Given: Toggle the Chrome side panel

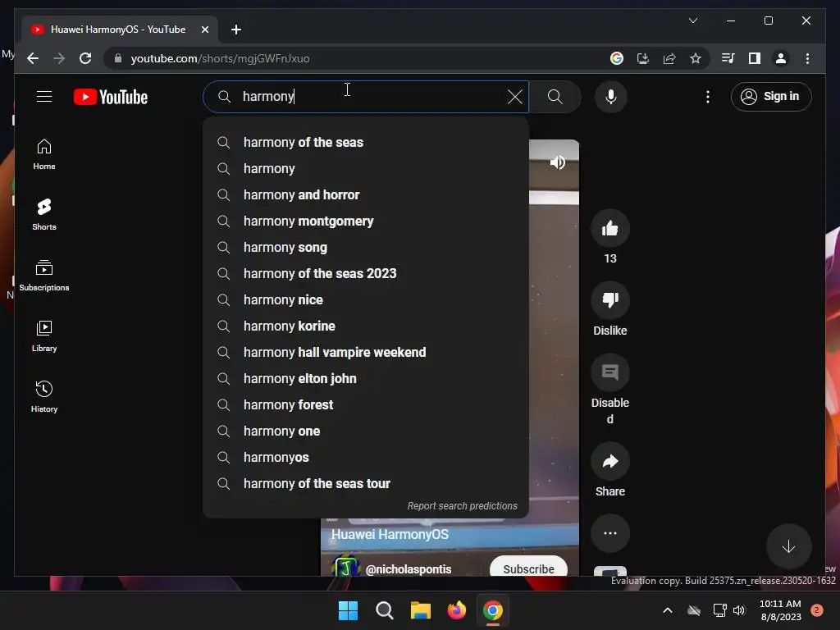Looking at the screenshot, I should pyautogui.click(x=755, y=58).
